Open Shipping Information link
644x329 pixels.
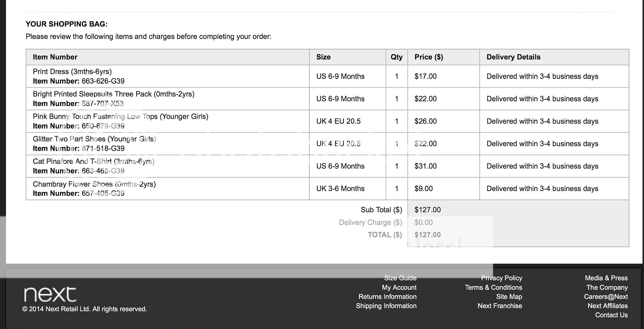tap(386, 306)
